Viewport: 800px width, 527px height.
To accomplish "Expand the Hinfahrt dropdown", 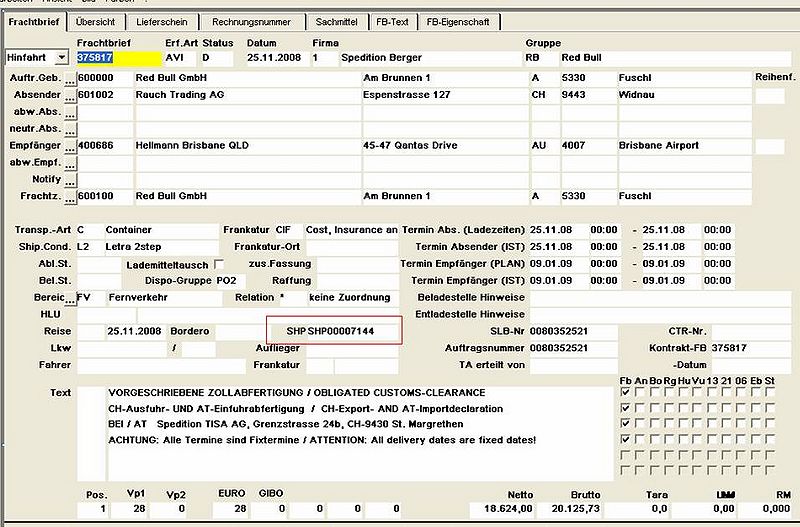I will pyautogui.click(x=61, y=58).
